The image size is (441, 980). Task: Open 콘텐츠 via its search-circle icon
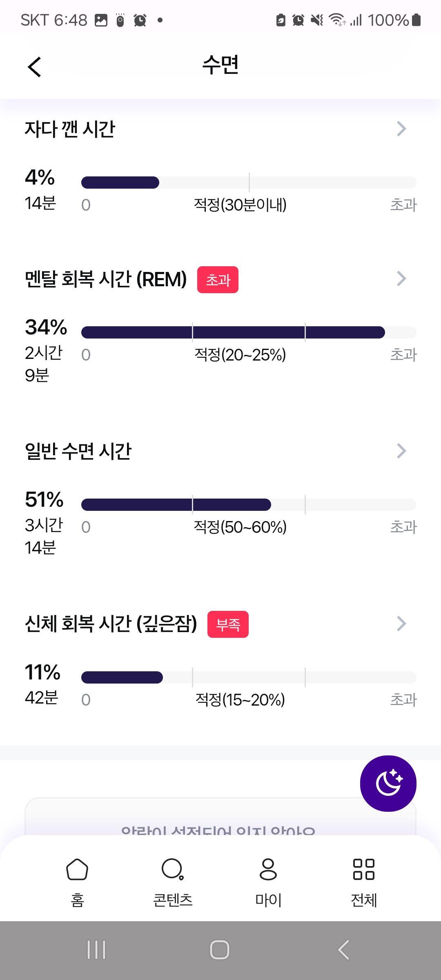172,869
